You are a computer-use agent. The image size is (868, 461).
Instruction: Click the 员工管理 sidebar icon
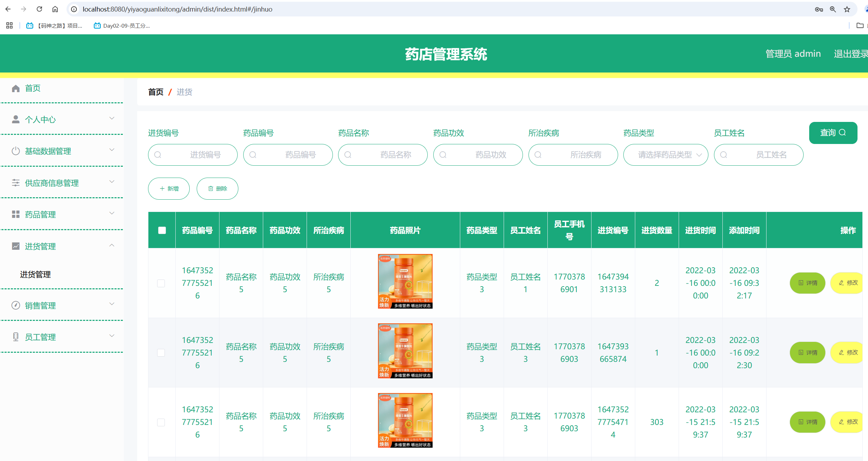15,337
